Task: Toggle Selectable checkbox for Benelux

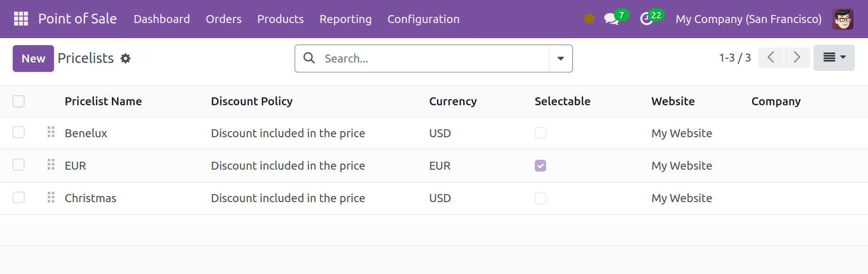Action: [540, 133]
